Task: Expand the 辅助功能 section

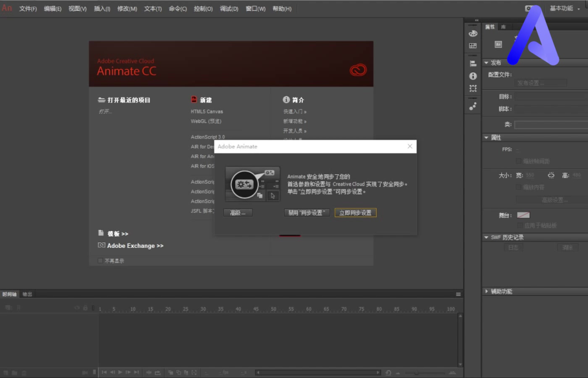Action: (486, 291)
